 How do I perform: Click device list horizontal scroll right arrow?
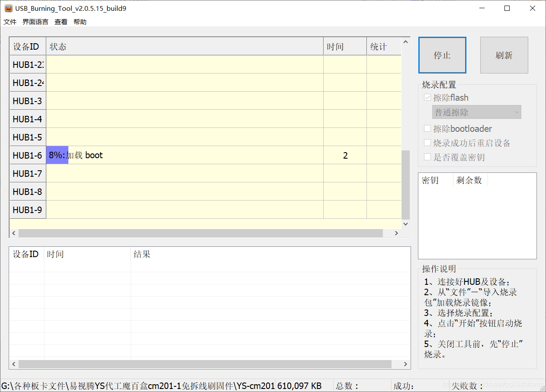pos(396,233)
